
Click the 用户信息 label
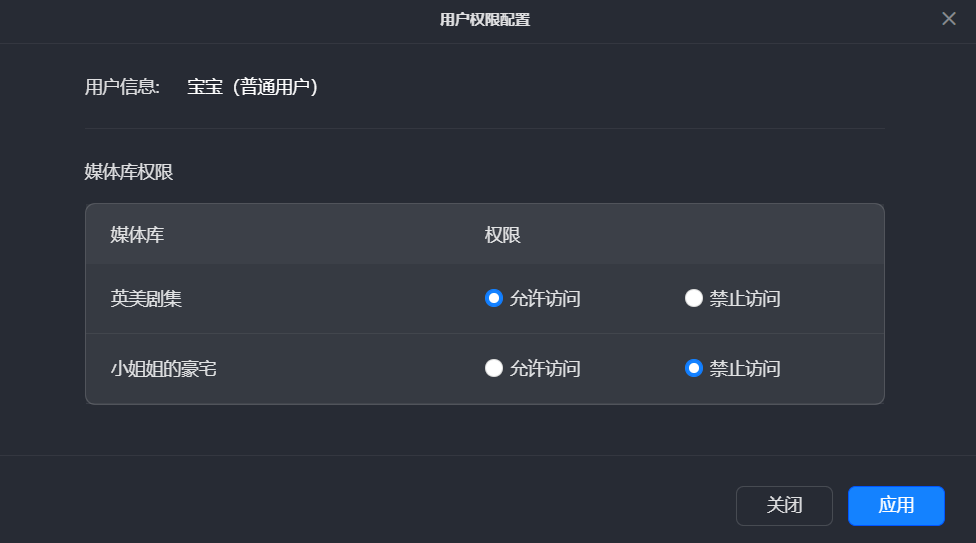point(122,87)
